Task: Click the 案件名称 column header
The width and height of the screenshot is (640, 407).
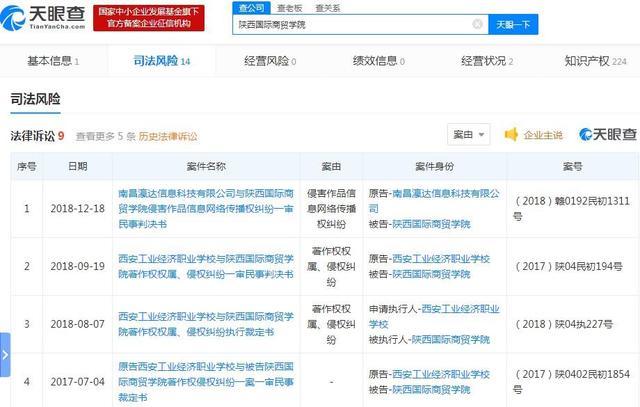Action: tap(206, 166)
